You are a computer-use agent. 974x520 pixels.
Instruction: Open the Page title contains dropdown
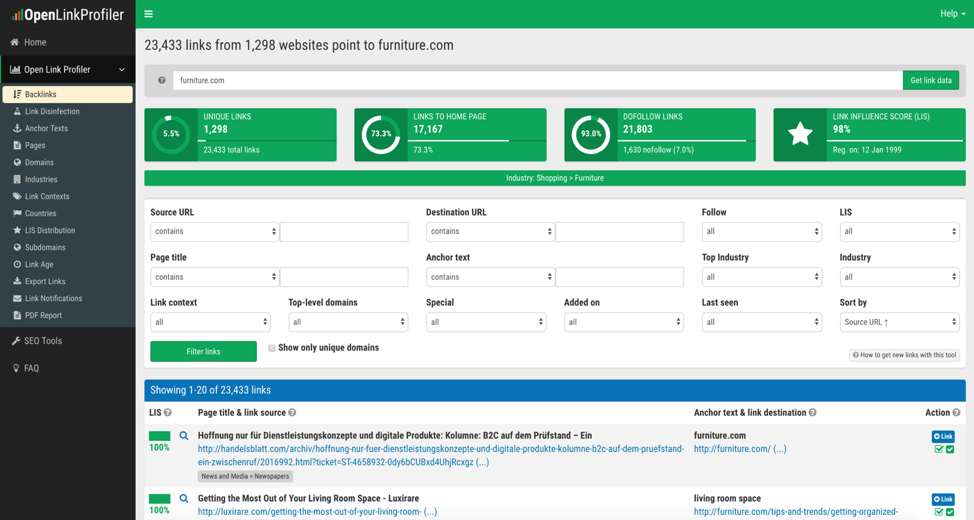pos(214,277)
